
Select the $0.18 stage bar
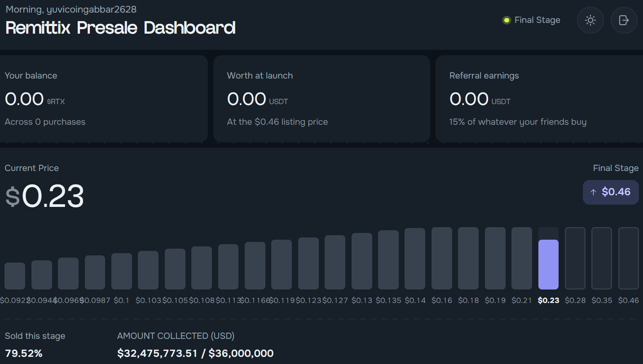(468, 259)
